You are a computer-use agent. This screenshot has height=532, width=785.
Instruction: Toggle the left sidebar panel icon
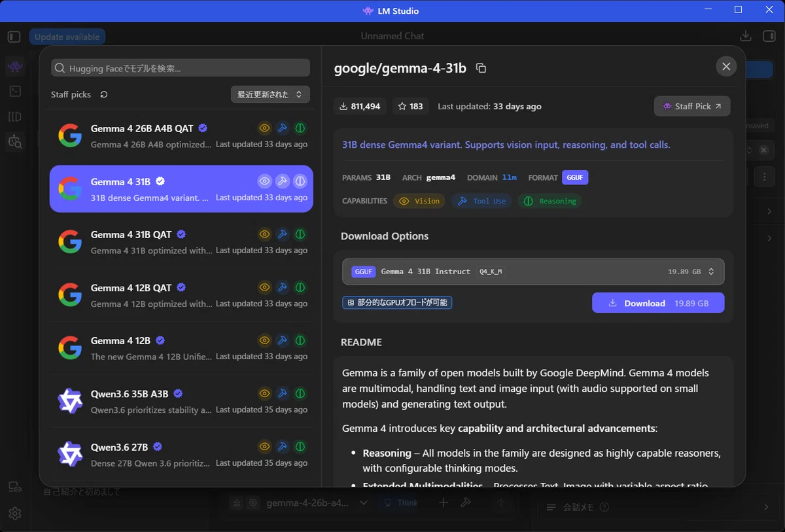coord(14,37)
